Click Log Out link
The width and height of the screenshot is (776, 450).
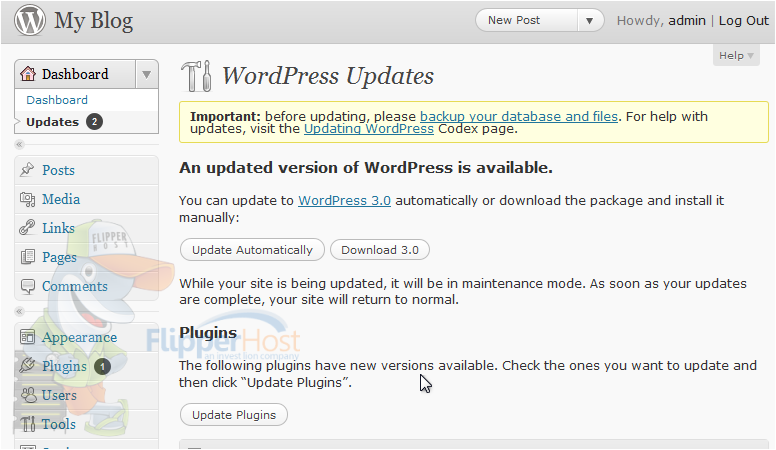tap(744, 21)
